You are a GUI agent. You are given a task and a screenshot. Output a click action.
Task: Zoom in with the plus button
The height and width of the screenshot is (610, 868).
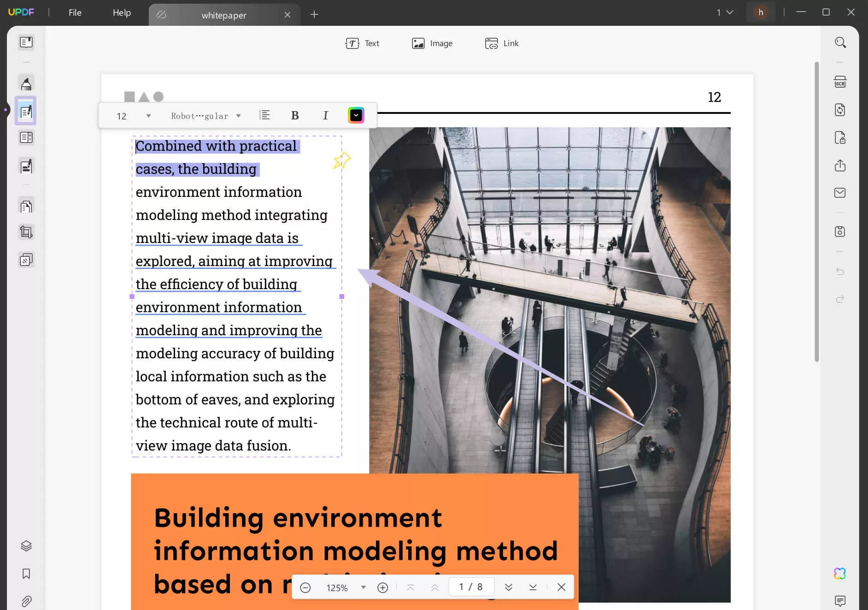coord(382,587)
